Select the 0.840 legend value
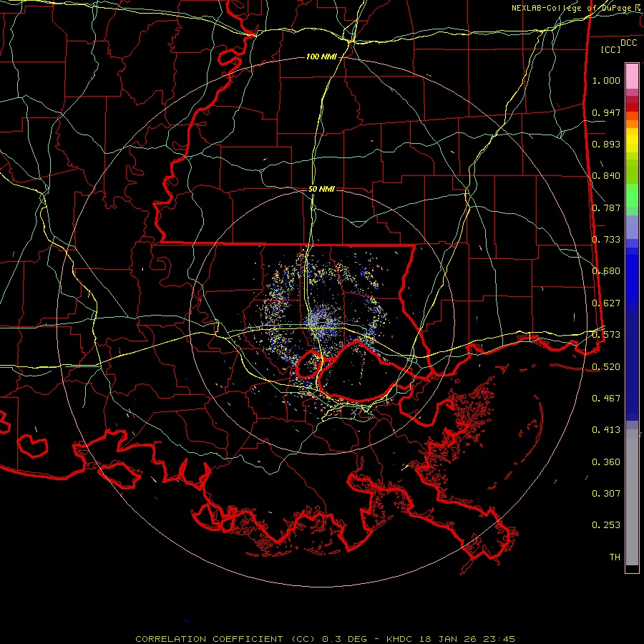The width and height of the screenshot is (644, 644). (x=606, y=176)
